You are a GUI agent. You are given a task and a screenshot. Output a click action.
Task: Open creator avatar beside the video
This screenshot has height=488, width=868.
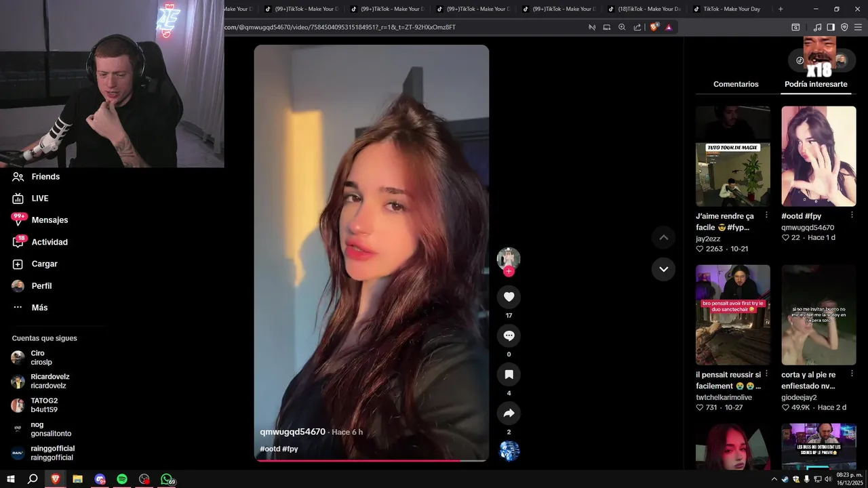[x=509, y=258]
